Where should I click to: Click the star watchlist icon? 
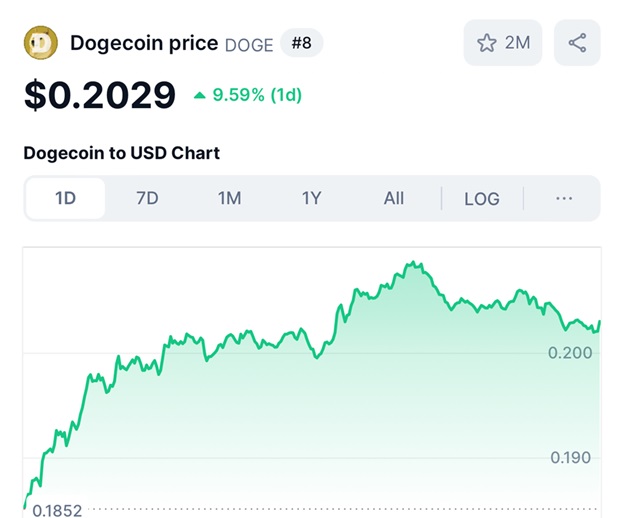tap(487, 43)
